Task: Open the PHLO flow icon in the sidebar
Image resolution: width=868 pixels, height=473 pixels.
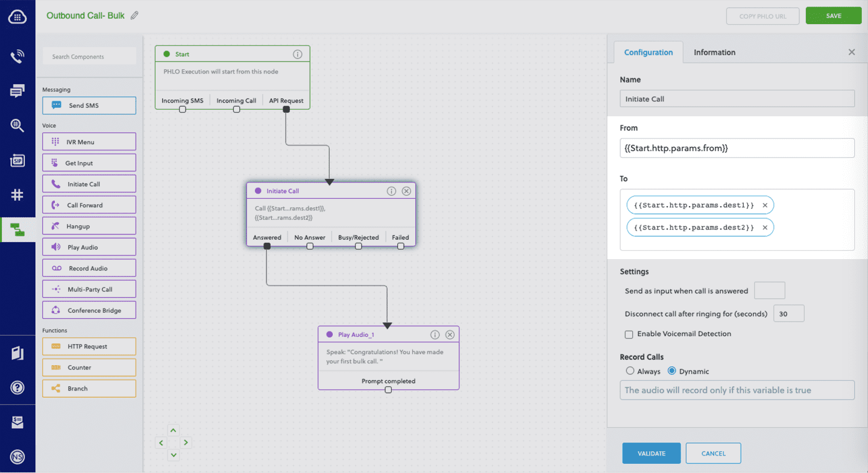Action: click(x=17, y=230)
